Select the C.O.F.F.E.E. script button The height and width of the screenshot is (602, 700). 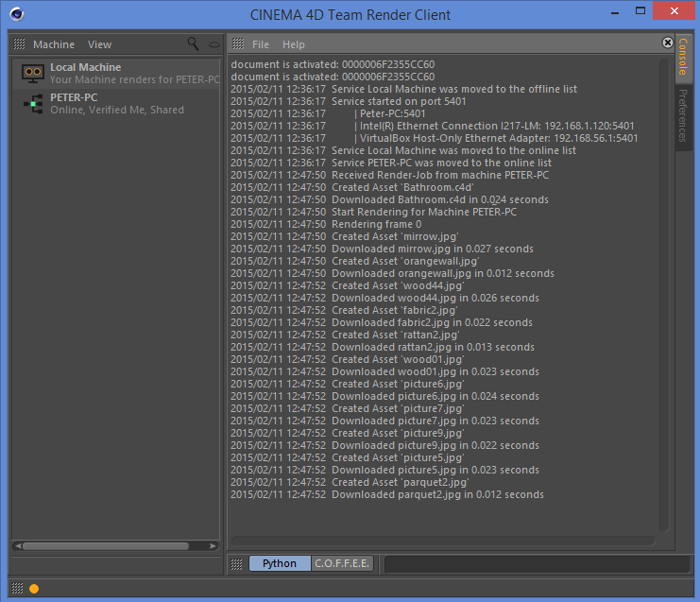pyautogui.click(x=342, y=563)
